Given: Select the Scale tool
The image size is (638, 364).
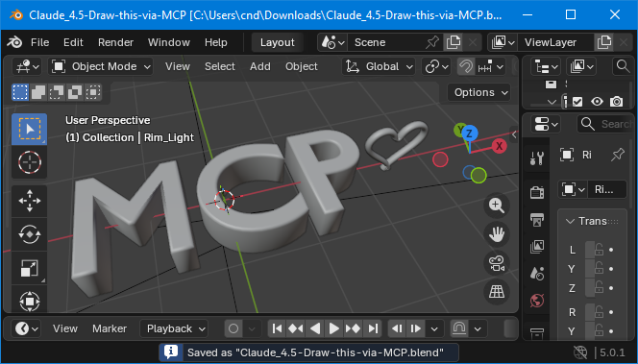Looking at the screenshot, I should 29,268.
